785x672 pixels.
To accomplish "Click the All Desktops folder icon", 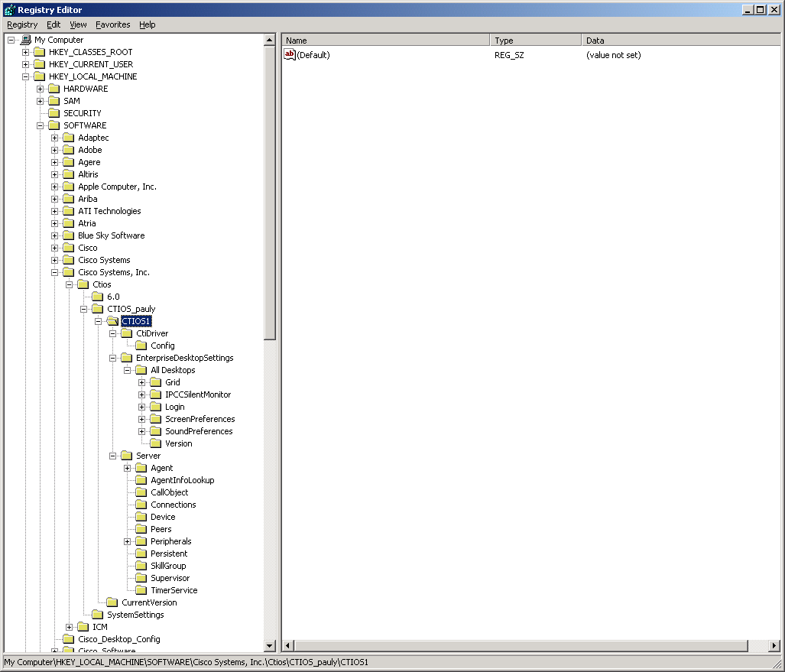I will (x=141, y=370).
